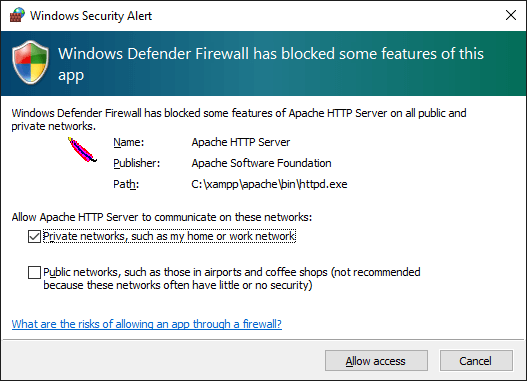Viewport: 527px width, 381px height.
Task: Click the Windows Security Alert title text
Action: (91, 16)
